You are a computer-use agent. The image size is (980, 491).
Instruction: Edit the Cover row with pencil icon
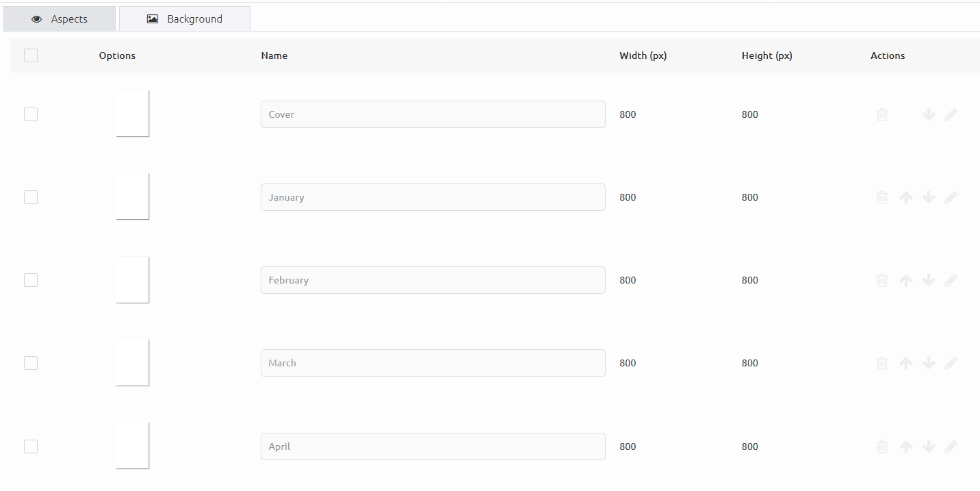(x=951, y=114)
